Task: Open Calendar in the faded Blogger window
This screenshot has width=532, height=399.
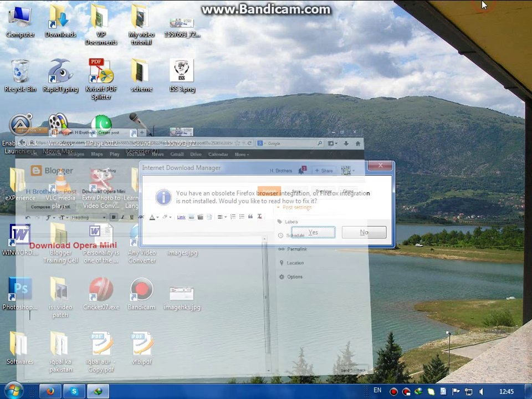Action: click(218, 155)
